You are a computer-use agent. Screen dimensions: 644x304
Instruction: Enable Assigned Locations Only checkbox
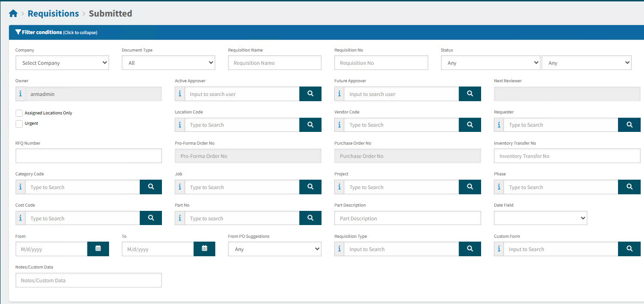point(19,113)
